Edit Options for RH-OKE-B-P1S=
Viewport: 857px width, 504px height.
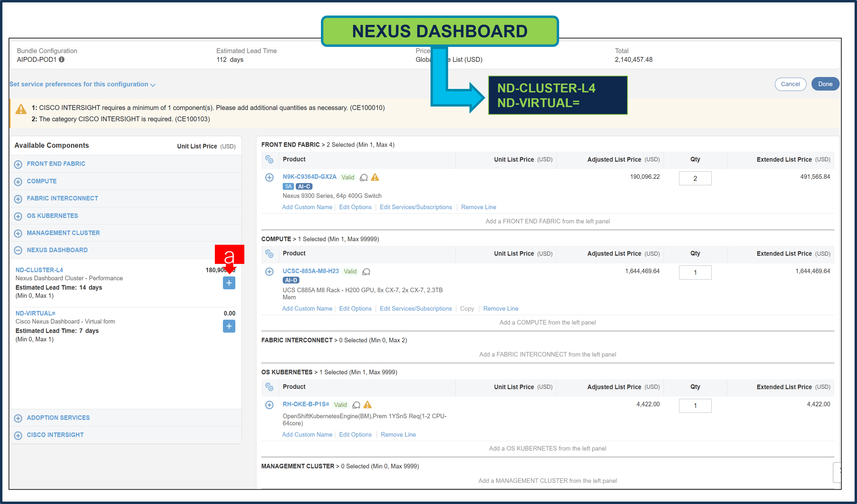[x=355, y=435]
